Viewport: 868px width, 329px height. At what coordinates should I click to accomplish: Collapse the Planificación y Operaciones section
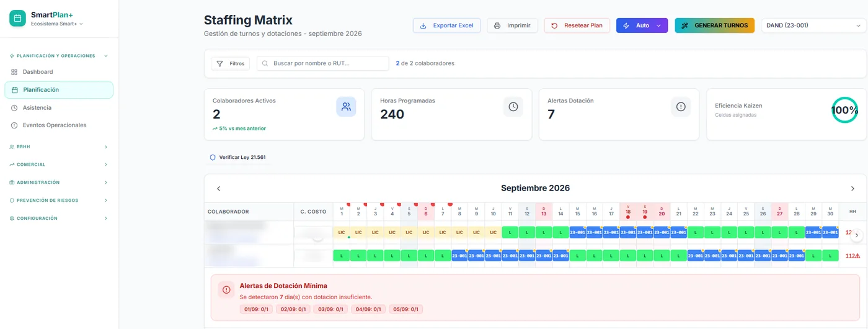(59, 56)
